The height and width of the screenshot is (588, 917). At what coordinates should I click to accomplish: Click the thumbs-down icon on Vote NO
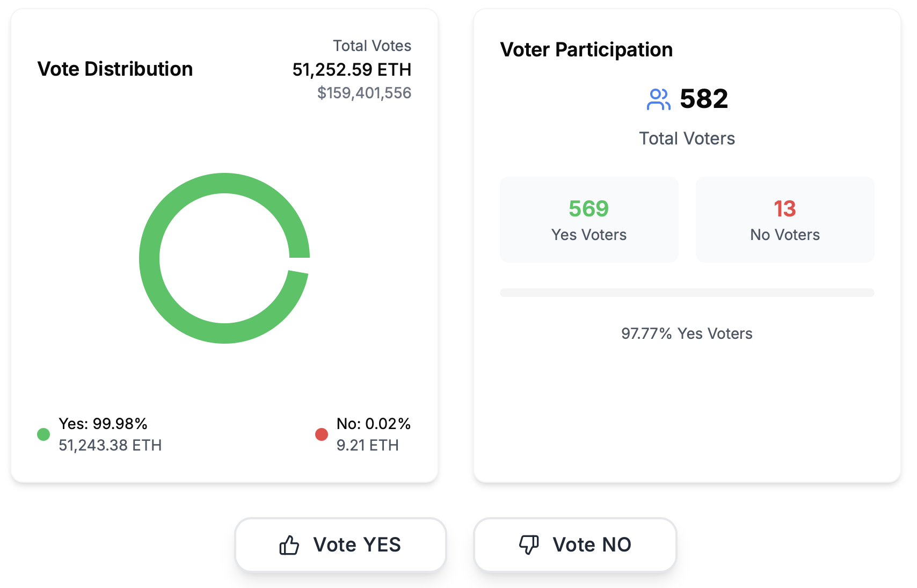529,545
